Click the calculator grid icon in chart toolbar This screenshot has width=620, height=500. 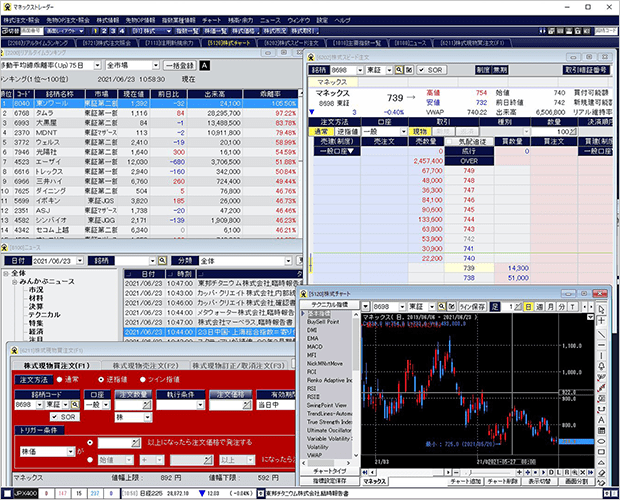601,430
